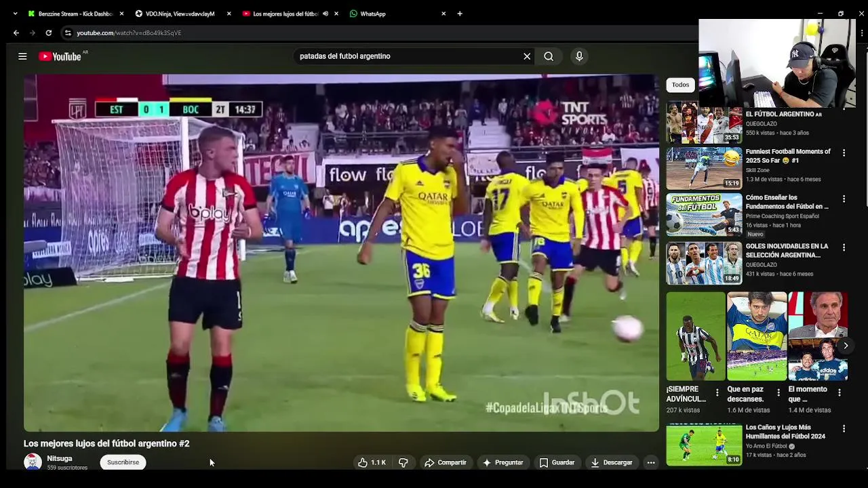Open options for Funniest Football Moments video
Screen dimensions: 868x488
(x=844, y=153)
